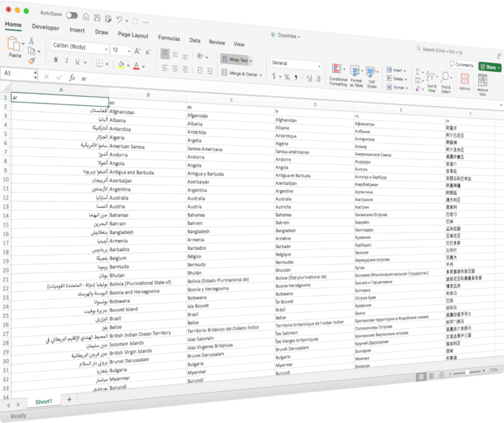
Task: Open the Comments pane
Action: tap(461, 64)
